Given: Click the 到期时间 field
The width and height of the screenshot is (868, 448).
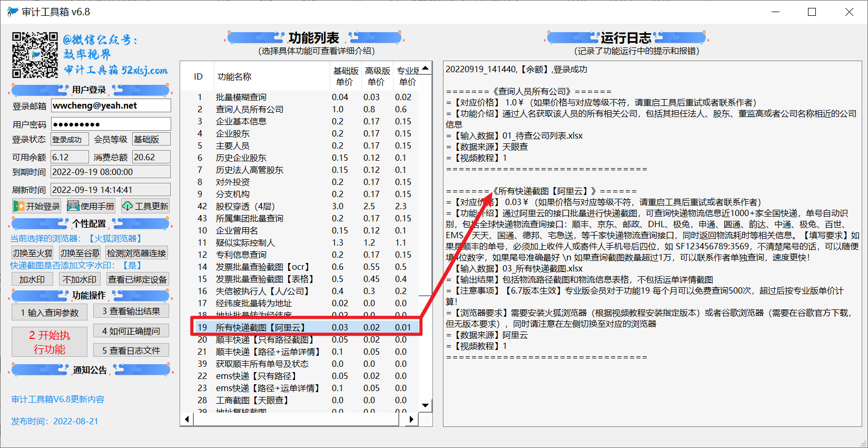Looking at the screenshot, I should tap(111, 172).
